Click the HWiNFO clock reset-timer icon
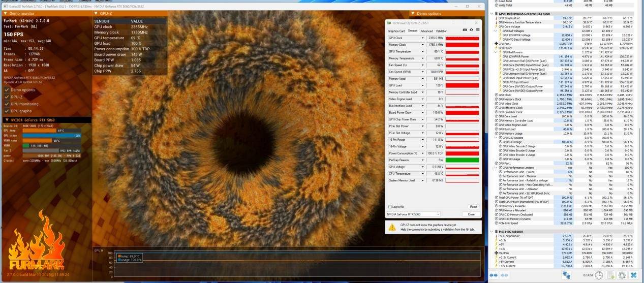This screenshot has width=644, height=283. point(599,275)
